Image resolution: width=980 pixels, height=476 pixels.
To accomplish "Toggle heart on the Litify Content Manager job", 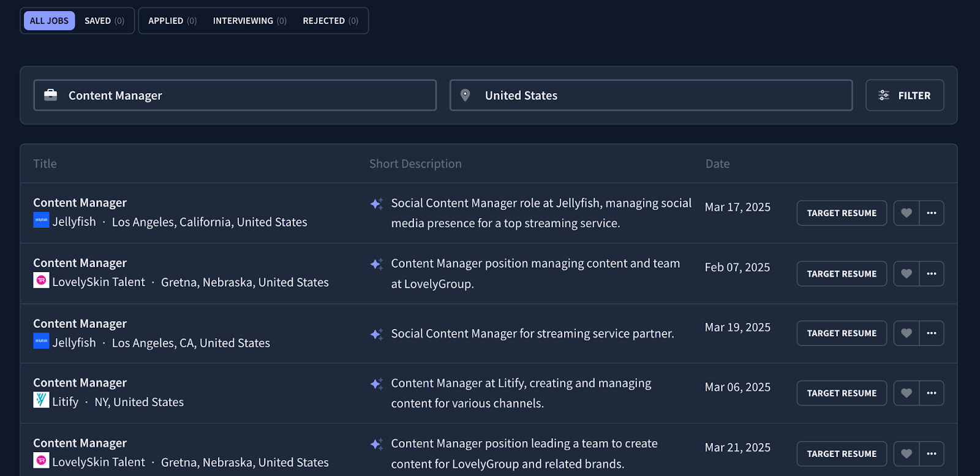I will pyautogui.click(x=907, y=393).
